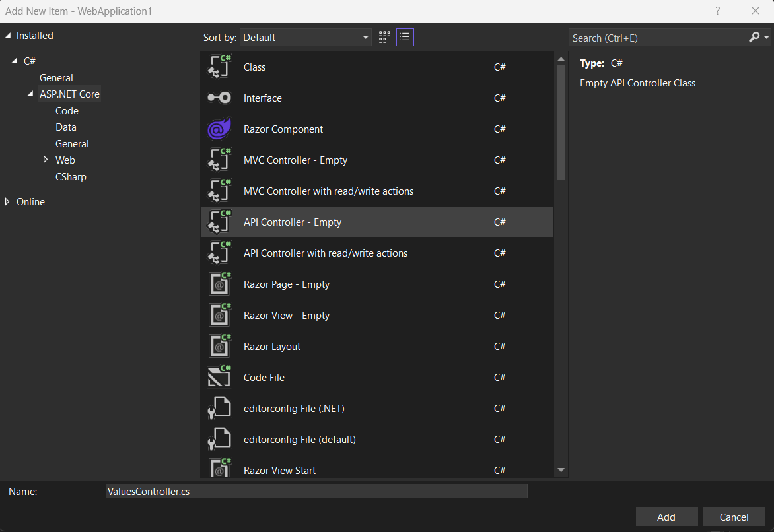Select the Razor Page - Empty name
Screen dimensions: 774x532
click(x=287, y=284)
